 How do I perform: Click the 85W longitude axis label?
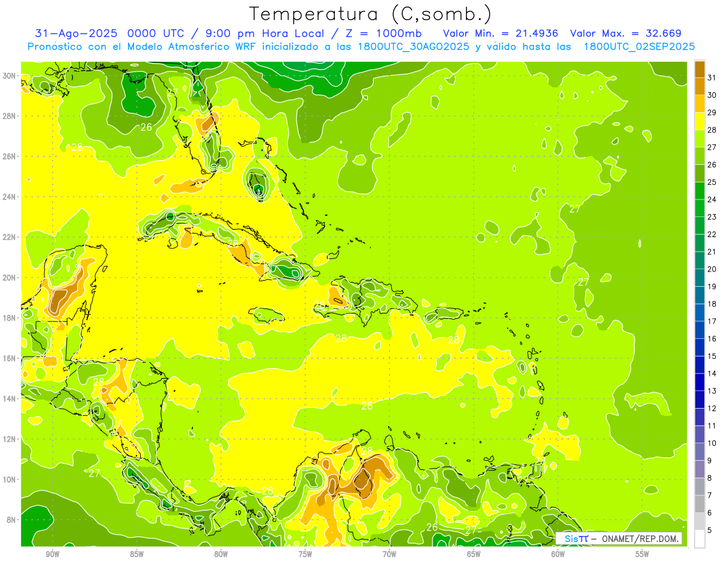coord(136,554)
